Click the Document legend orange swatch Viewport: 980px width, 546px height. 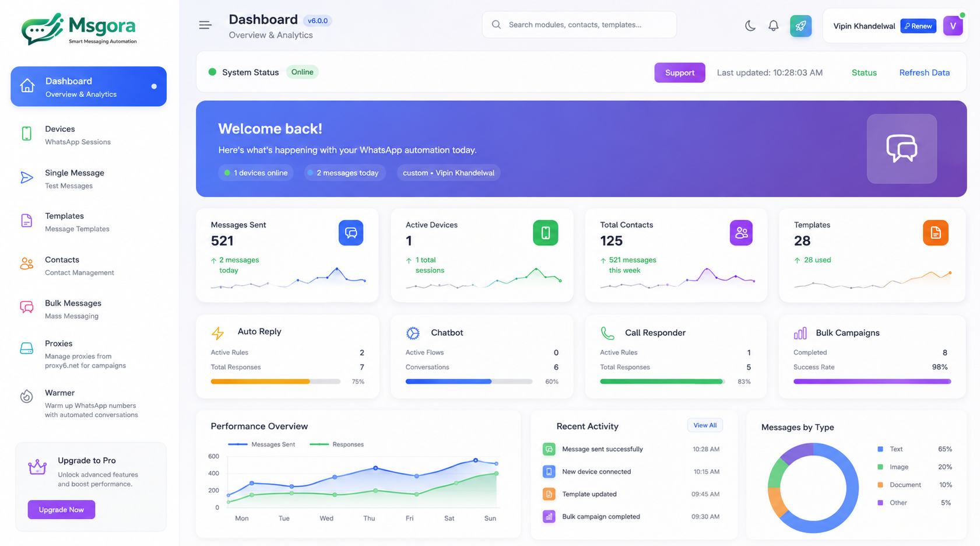[880, 485]
